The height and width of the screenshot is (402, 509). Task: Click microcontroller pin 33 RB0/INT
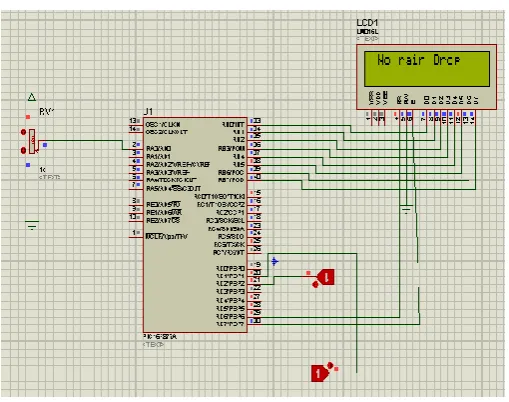[254, 125]
